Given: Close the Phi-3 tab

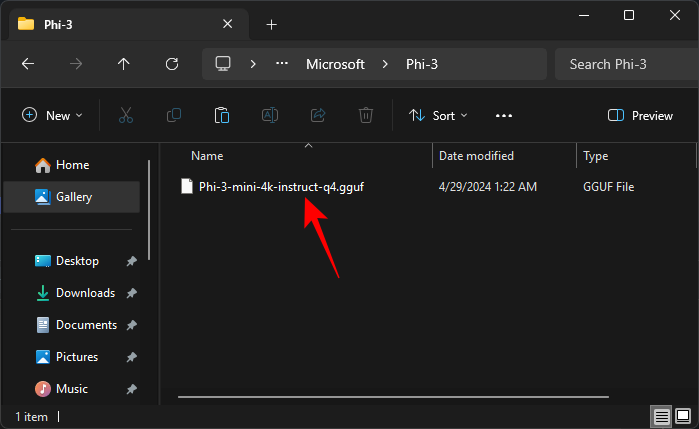Looking at the screenshot, I should point(227,24).
